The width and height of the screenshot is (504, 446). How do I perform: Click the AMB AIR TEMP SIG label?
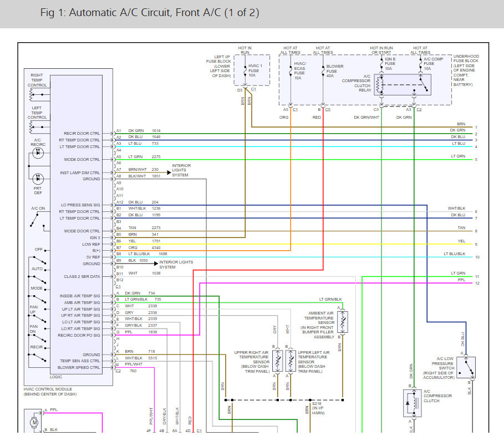click(82, 302)
